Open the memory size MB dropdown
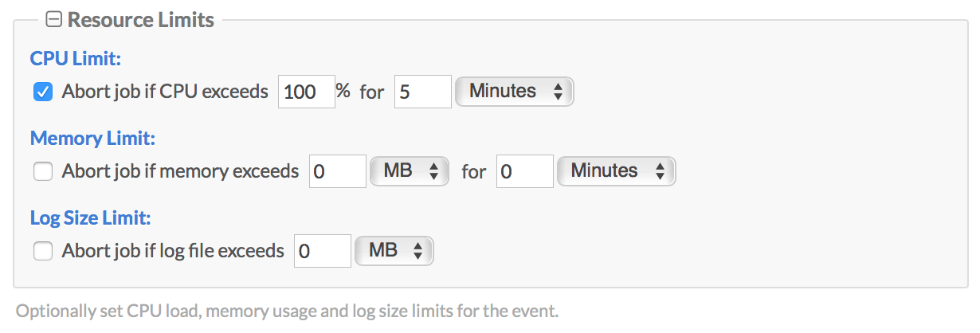The width and height of the screenshot is (980, 333). 410,171
